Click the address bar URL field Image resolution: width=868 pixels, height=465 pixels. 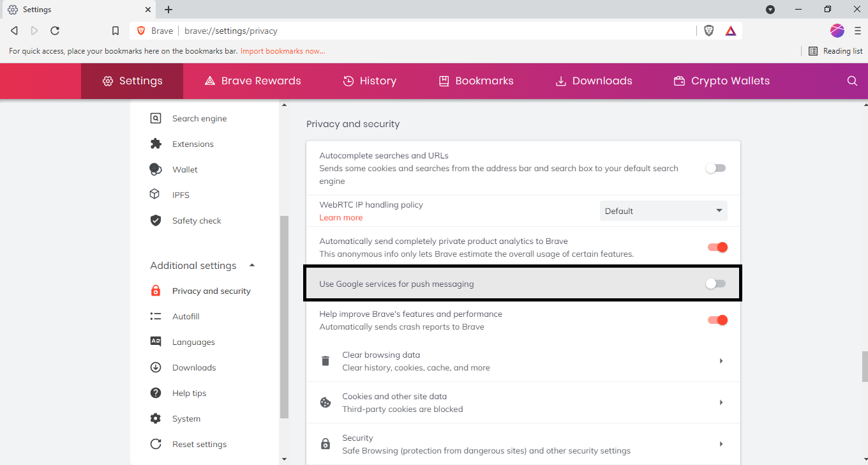point(437,31)
